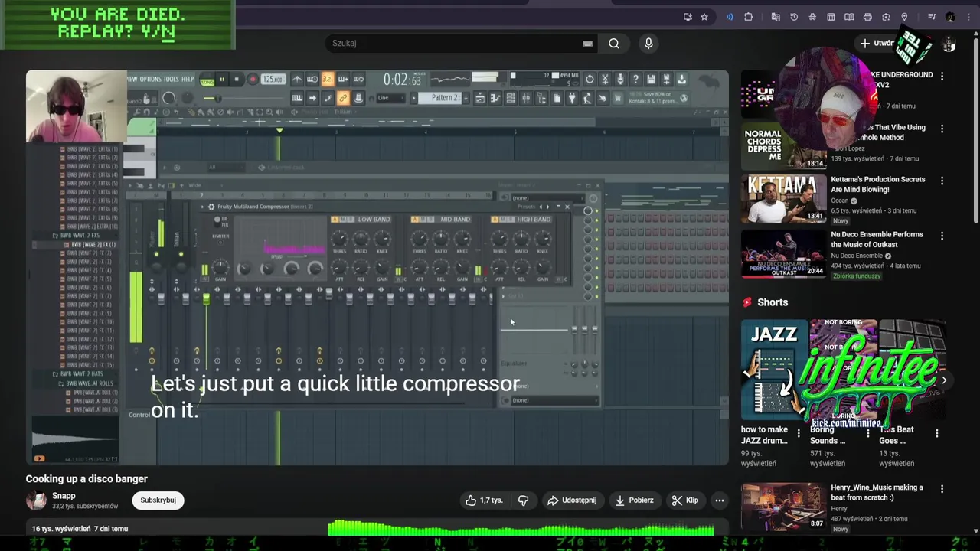Open more actions menu next to Klip
Viewport: 980px width, 551px height.
[719, 500]
